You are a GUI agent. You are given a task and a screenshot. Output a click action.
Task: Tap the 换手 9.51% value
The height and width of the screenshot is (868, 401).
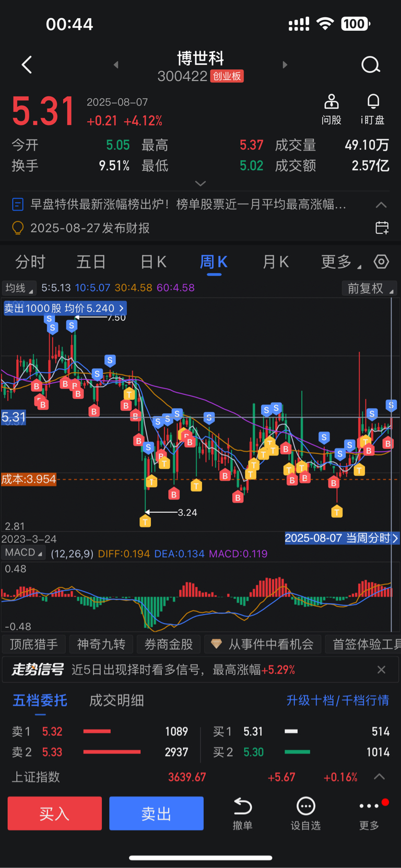pyautogui.click(x=114, y=166)
